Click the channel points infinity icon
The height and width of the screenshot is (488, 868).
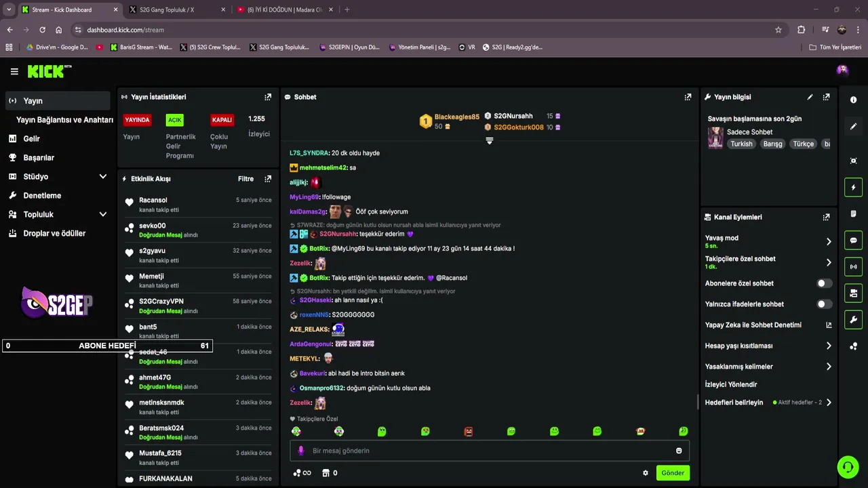coord(302,473)
